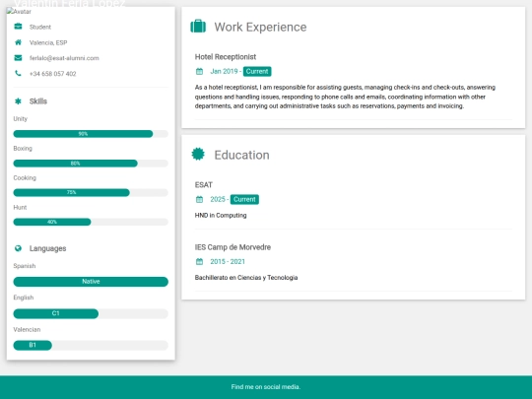Click the Cooking 75% skill bar
The height and width of the screenshot is (399, 532).
tap(91, 192)
